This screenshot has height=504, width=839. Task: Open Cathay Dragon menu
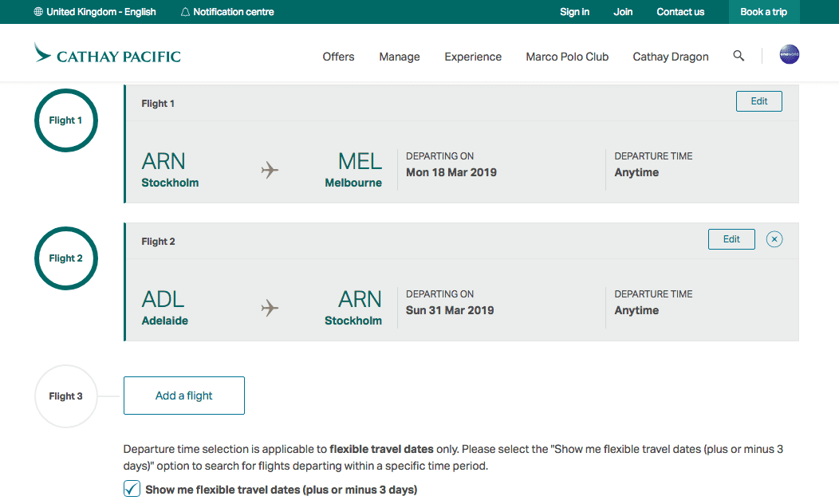pos(671,57)
